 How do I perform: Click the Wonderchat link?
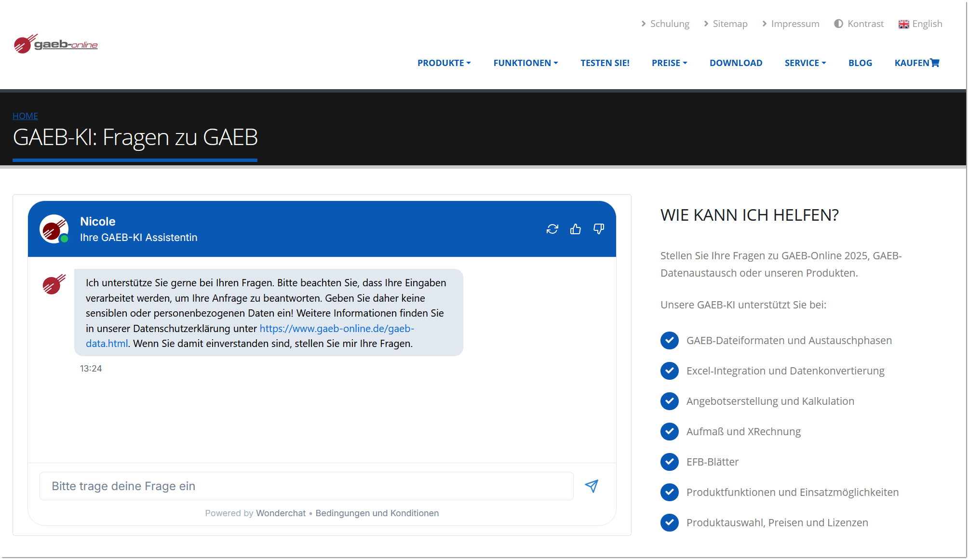[x=281, y=513]
